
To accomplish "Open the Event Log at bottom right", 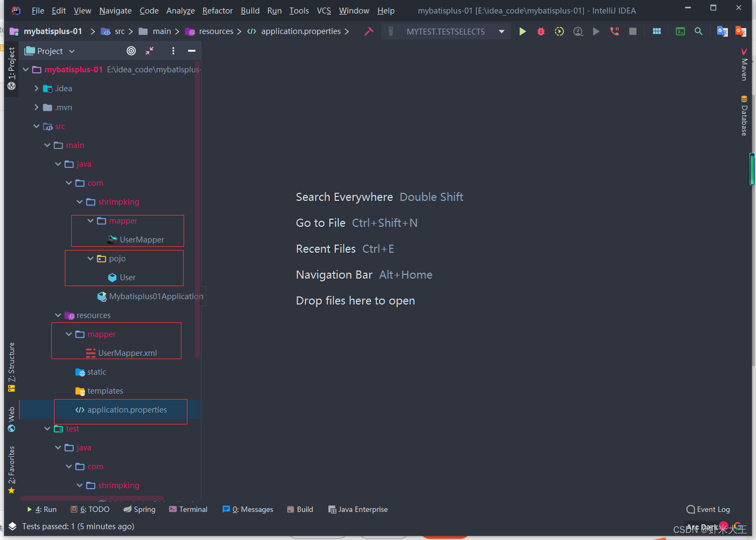I will [x=708, y=509].
